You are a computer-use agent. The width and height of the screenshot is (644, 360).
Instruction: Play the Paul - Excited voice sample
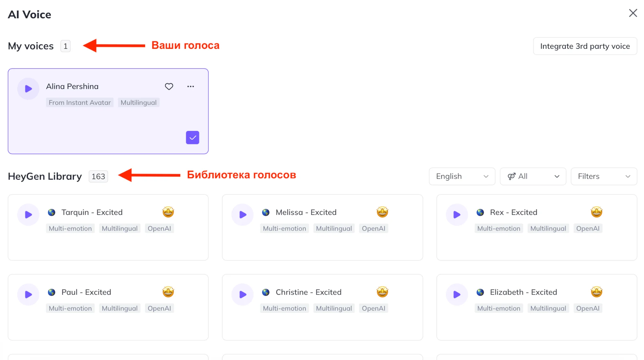[28, 295]
